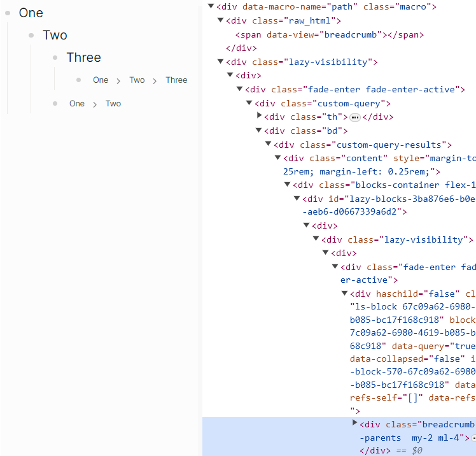Select the breadcrumb-parents div element row
The height and width of the screenshot is (456, 476).
click(339, 436)
